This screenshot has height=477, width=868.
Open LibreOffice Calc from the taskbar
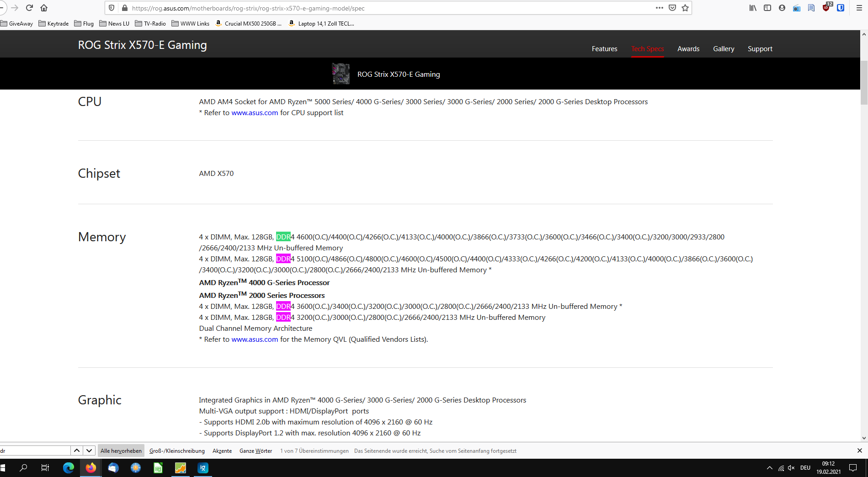[x=158, y=468]
